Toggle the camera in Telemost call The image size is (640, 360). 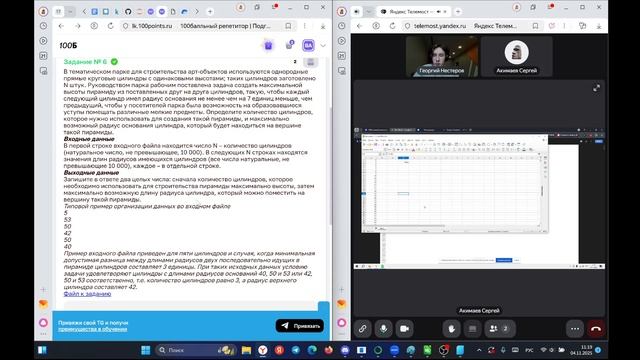[x=404, y=329]
